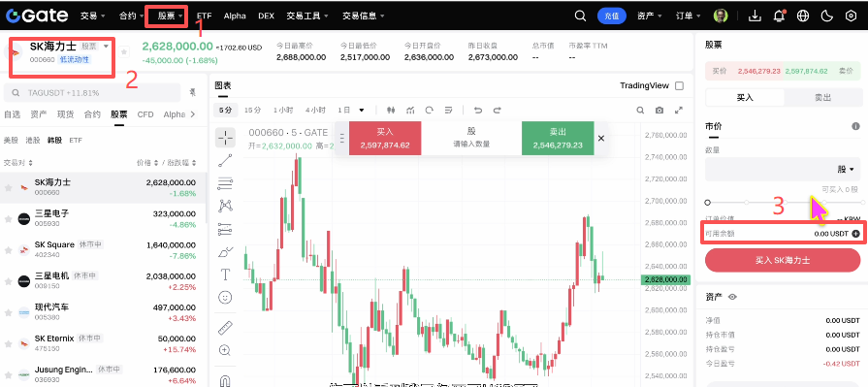
Task: Select the XABCD pattern tool
Action: click(225, 206)
